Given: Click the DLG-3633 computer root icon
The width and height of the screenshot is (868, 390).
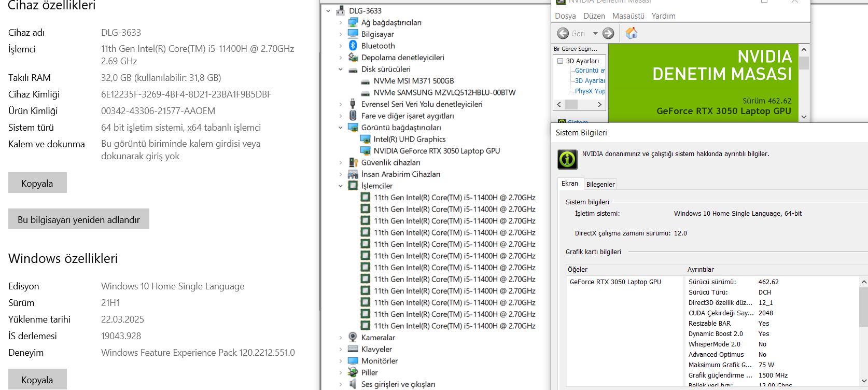Looking at the screenshot, I should [x=341, y=11].
